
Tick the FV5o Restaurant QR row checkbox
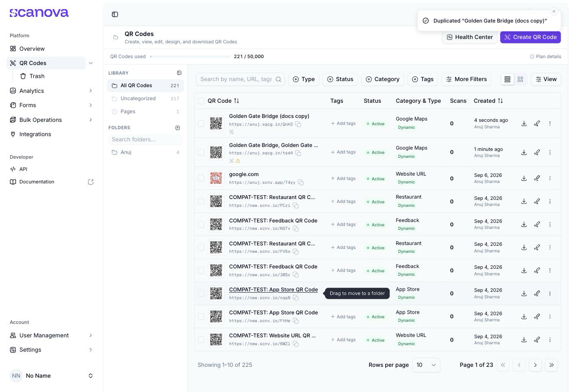click(x=201, y=248)
